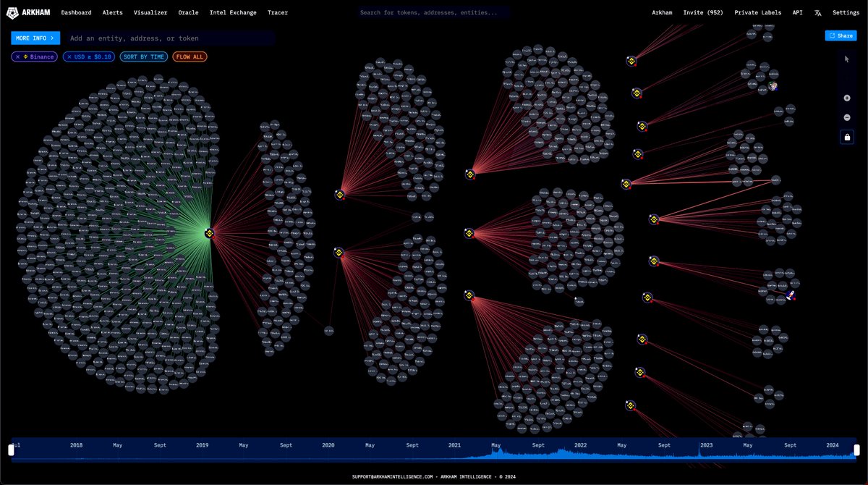
Task: Remove the Binance filter chip
Action: click(17, 56)
